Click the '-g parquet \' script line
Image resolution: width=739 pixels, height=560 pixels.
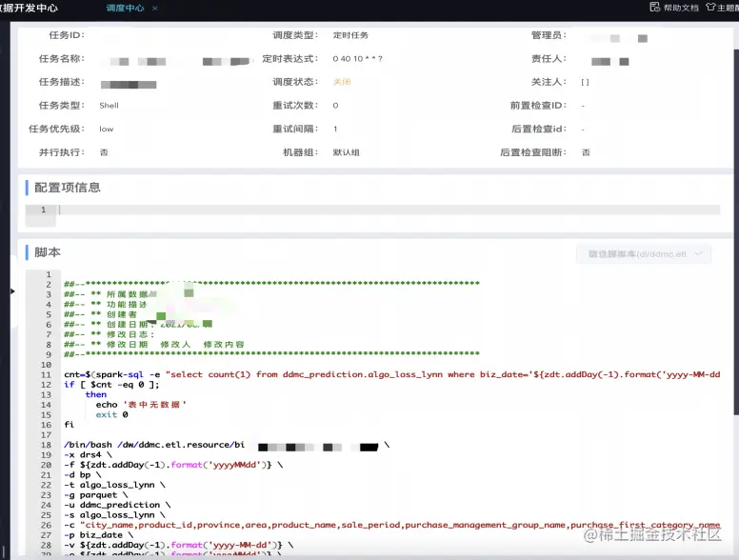click(95, 495)
